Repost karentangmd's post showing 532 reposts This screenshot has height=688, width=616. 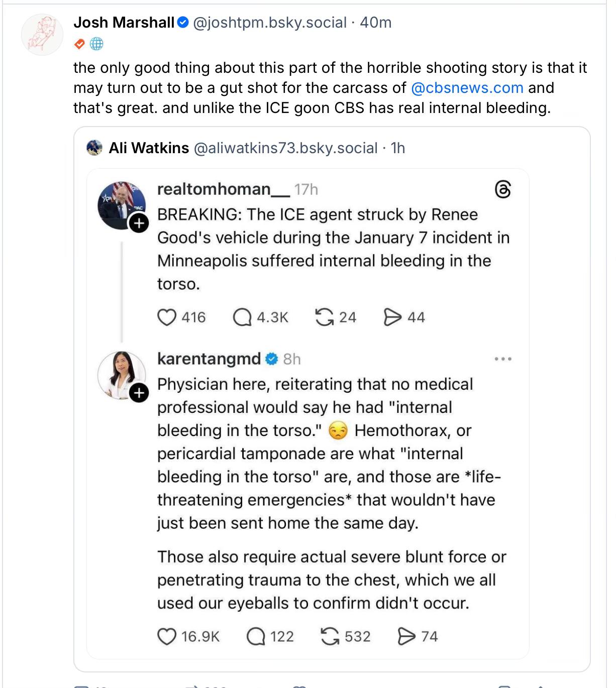click(330, 637)
